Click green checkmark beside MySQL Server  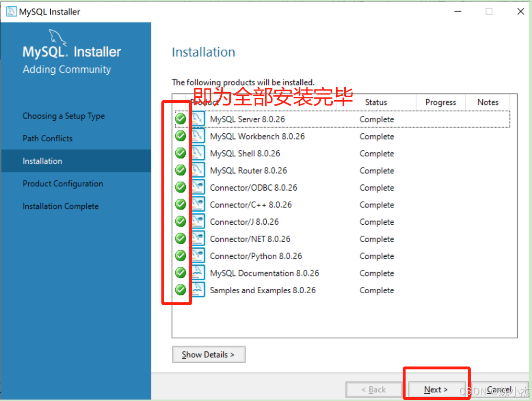[x=181, y=119]
